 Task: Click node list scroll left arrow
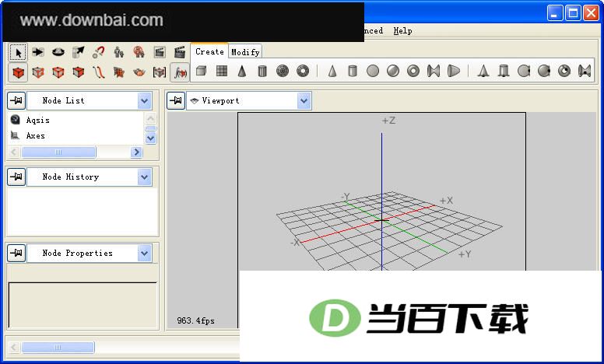[x=14, y=152]
